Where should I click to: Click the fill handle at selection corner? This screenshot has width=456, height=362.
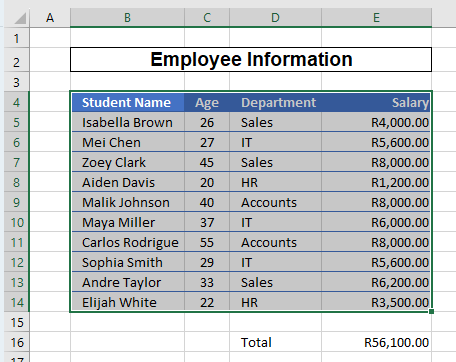(431, 311)
